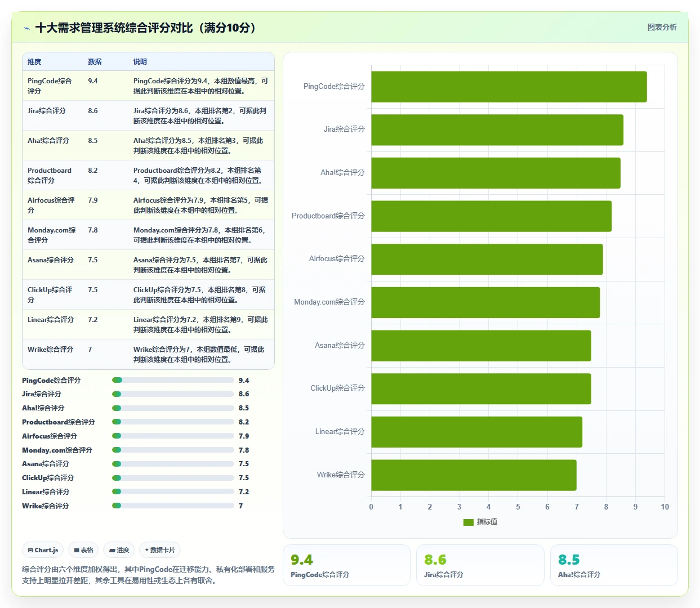Open the 8.5 Aha!综合评分 data card

click(x=614, y=565)
